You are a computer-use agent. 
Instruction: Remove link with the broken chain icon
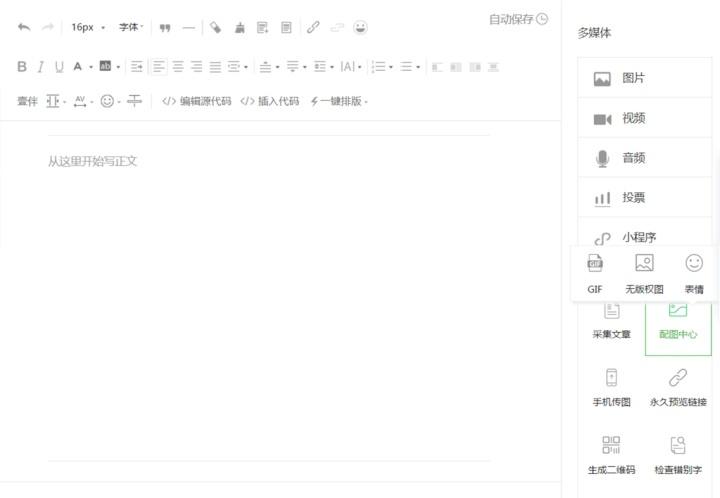point(337,28)
